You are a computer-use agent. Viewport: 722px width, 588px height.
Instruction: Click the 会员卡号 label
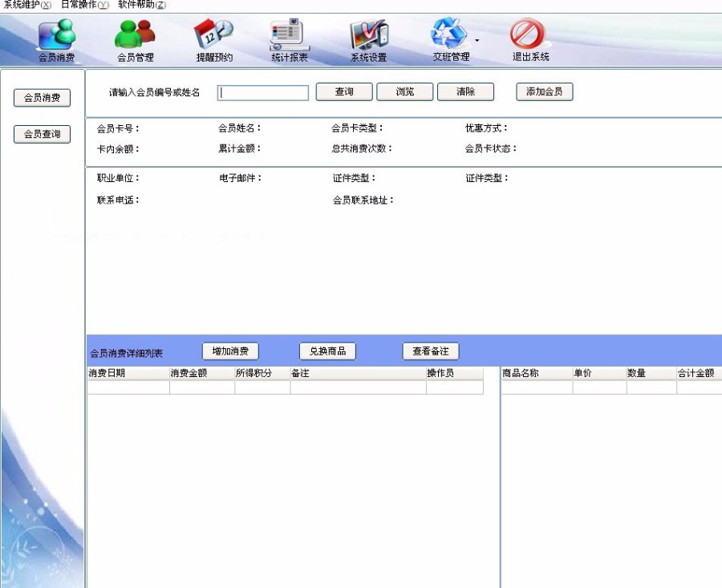tap(119, 129)
